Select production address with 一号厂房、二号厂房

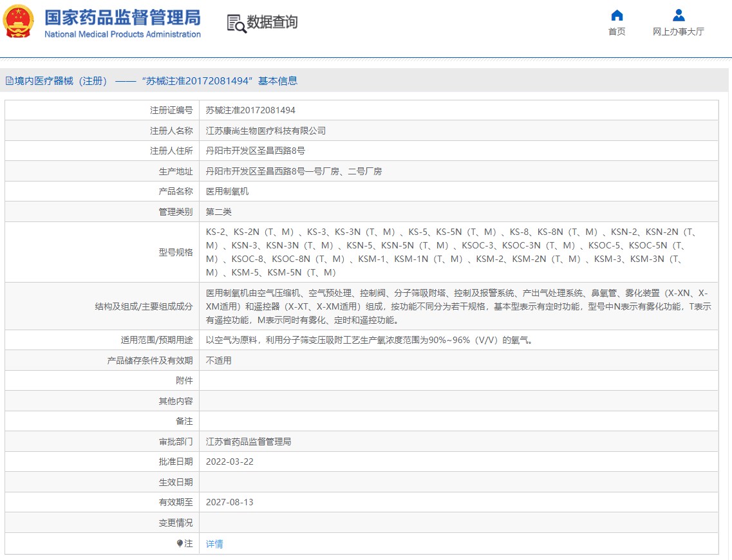click(x=294, y=171)
